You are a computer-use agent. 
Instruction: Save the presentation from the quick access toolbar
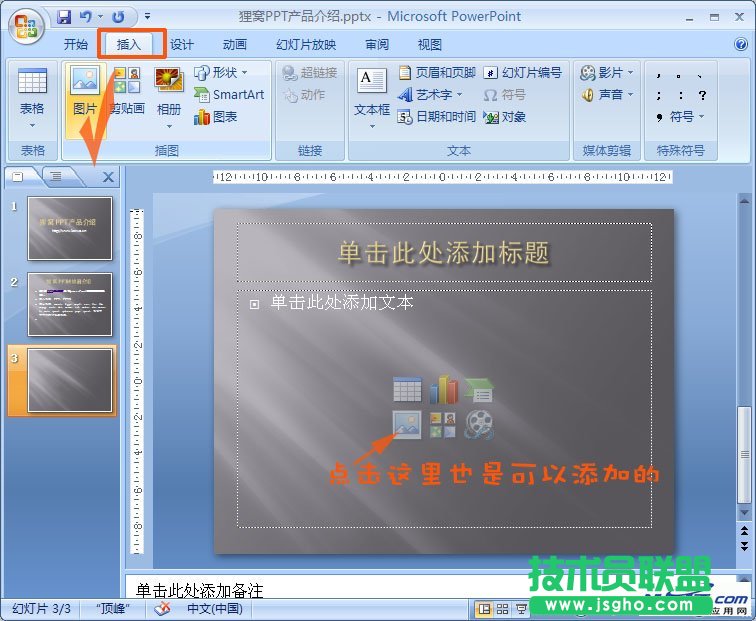pyautogui.click(x=64, y=17)
